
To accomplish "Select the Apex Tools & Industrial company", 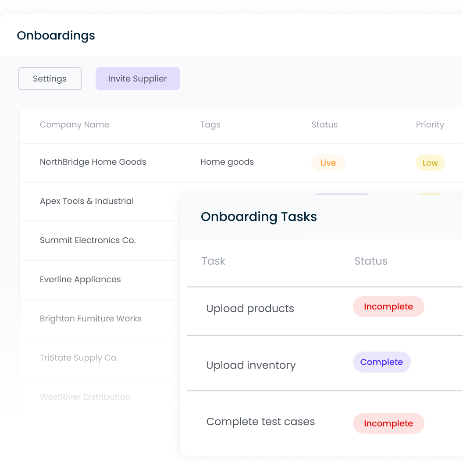I will (x=86, y=201).
